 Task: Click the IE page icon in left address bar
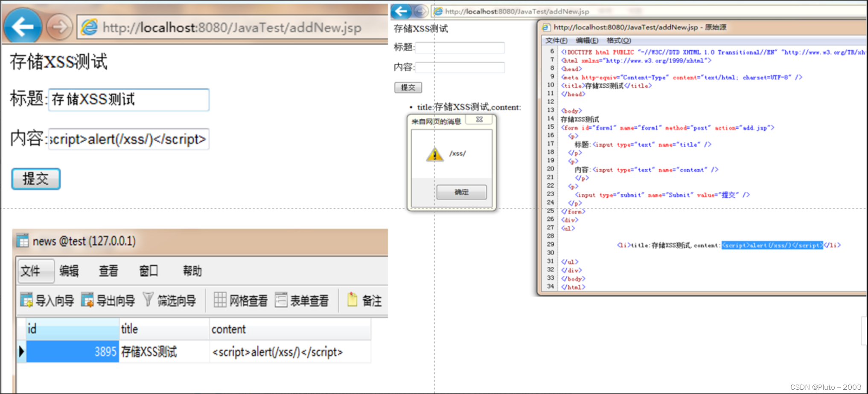[x=89, y=27]
